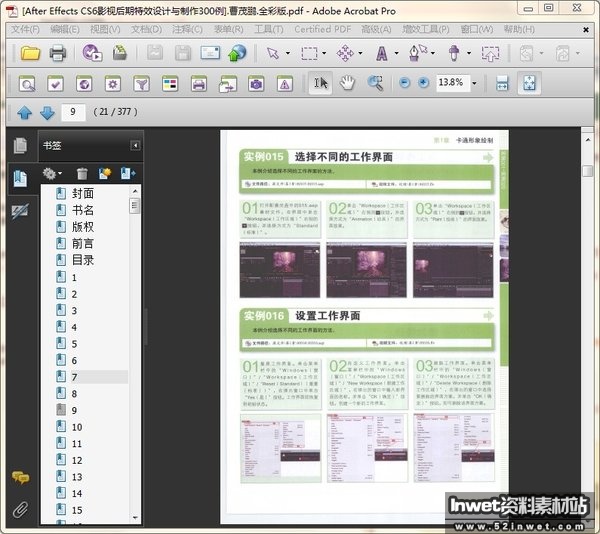600x534 pixels.
Task: Open a file with the folder icon
Action: point(30,53)
